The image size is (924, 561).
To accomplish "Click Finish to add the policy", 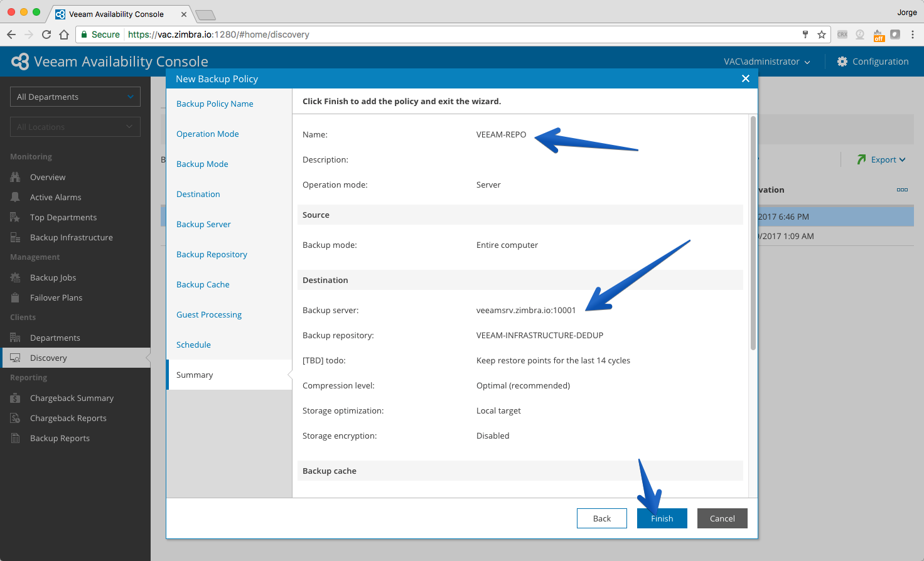I will click(x=662, y=518).
